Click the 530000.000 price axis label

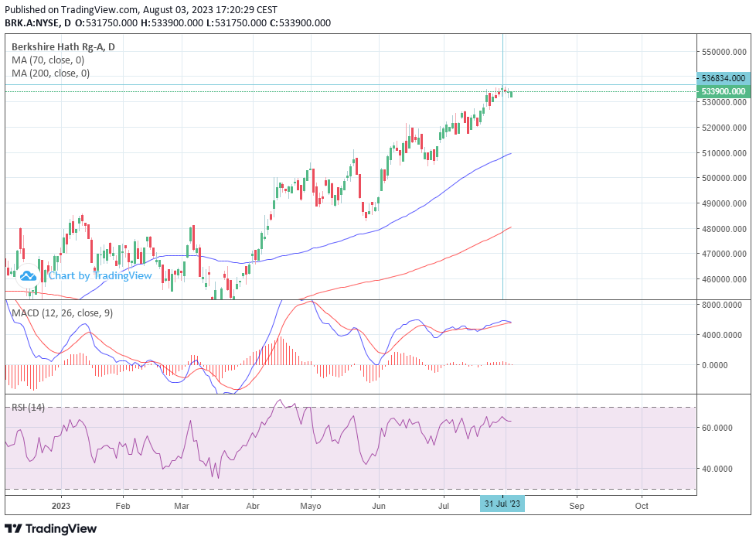click(724, 102)
